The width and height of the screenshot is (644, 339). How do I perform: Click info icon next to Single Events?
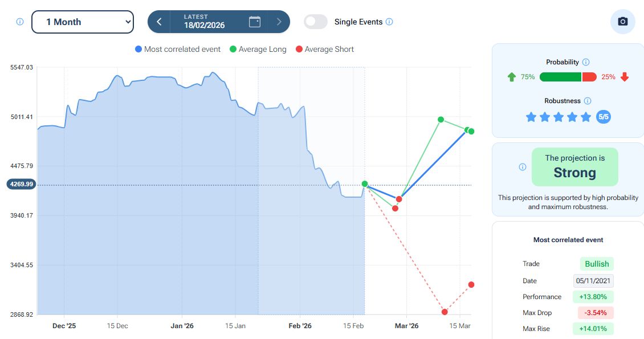pyautogui.click(x=389, y=22)
